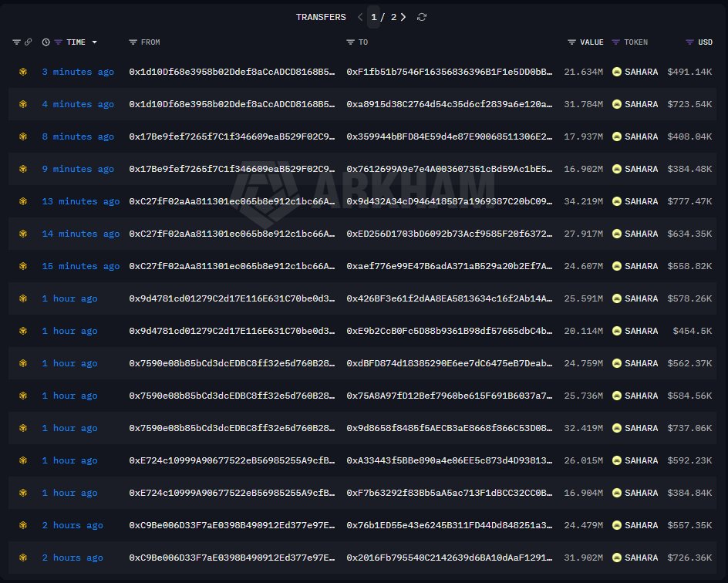Open sender 0x7590e08b in 24.759M row
The image size is (728, 583).
coord(232,363)
